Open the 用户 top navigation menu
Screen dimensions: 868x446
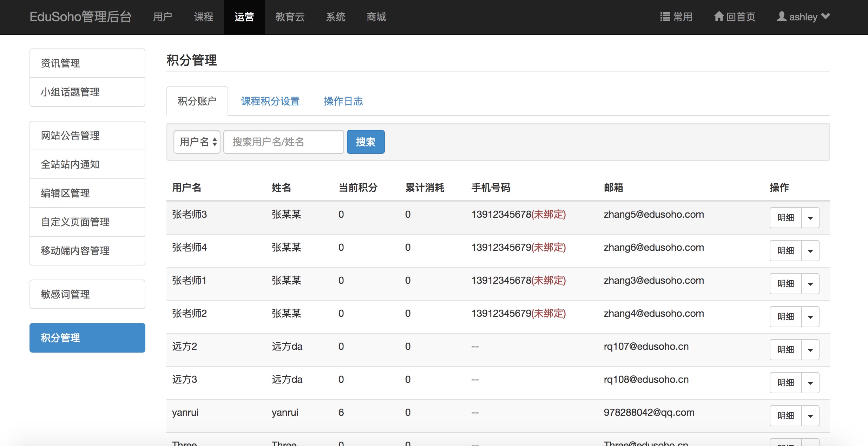pos(163,17)
